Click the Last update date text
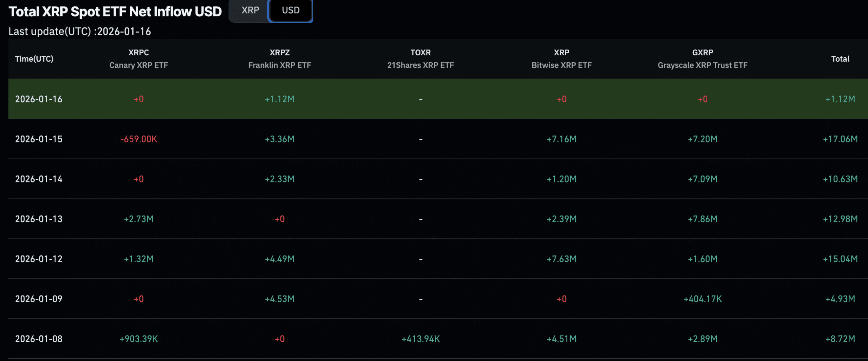Viewport: 868px width, 361px height. tap(80, 32)
